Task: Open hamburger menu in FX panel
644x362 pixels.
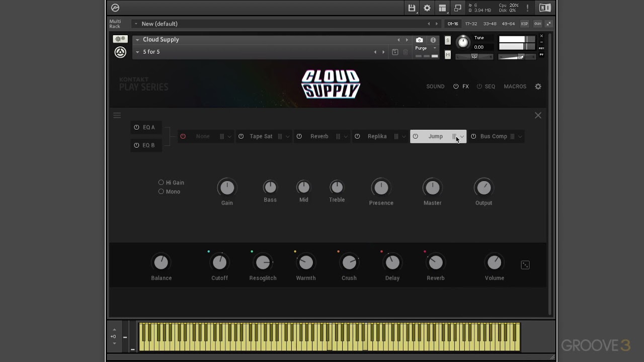Action: click(x=117, y=115)
